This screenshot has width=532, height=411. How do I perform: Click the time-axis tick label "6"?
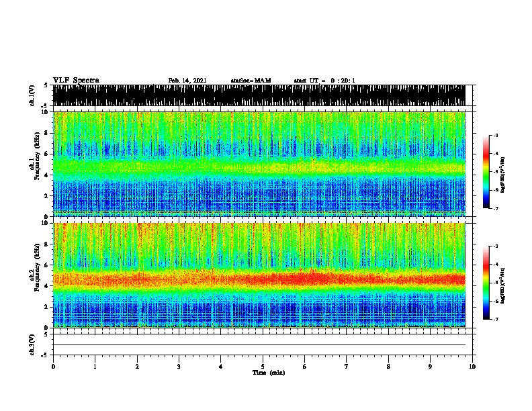tap(304, 367)
